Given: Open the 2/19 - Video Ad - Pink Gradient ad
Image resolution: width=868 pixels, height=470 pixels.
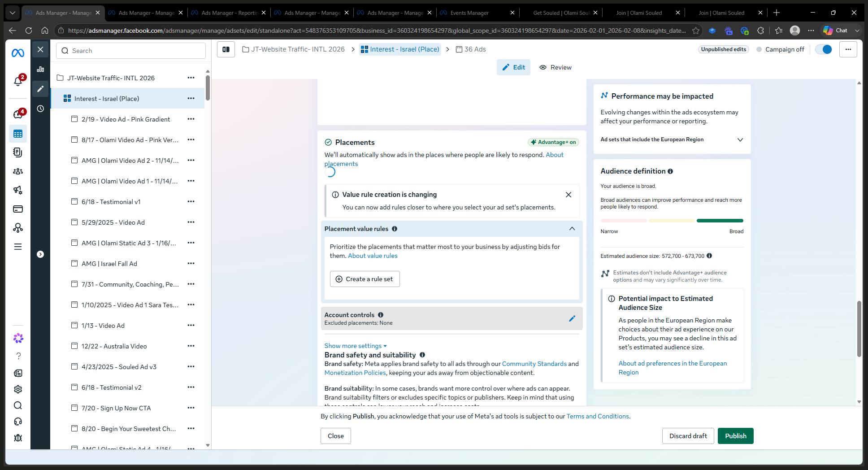Looking at the screenshot, I should 126,119.
